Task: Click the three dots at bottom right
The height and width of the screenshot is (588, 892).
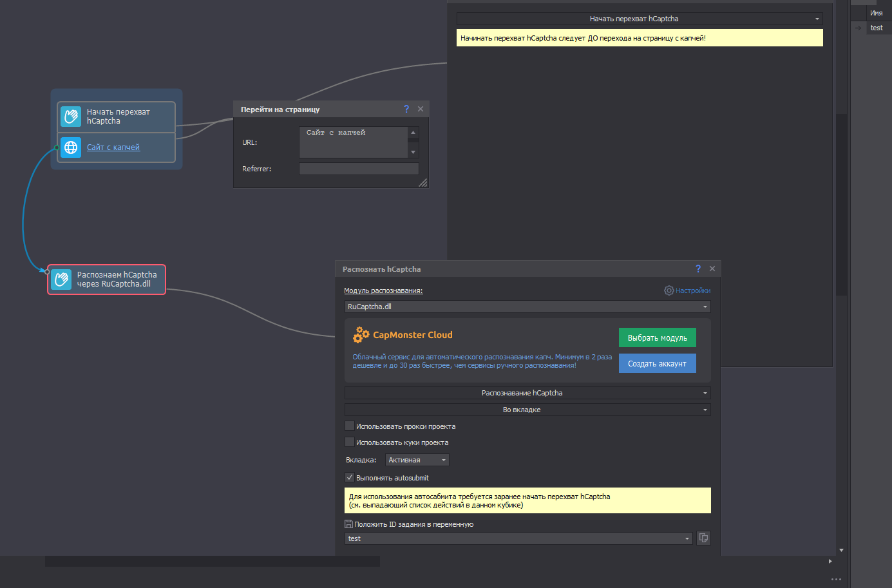Action: (x=836, y=579)
